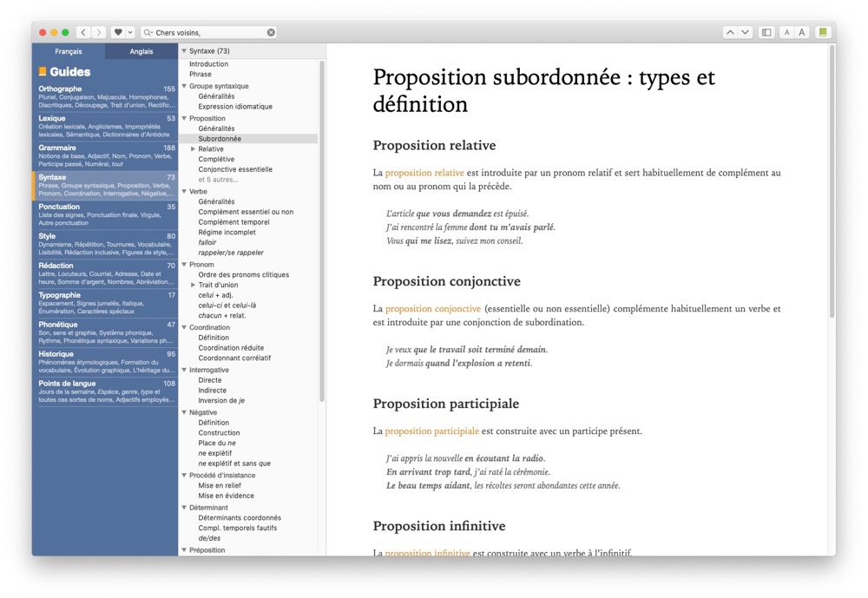
Task: Click the article pane vertical scrollbar
Action: pyautogui.click(x=832, y=181)
